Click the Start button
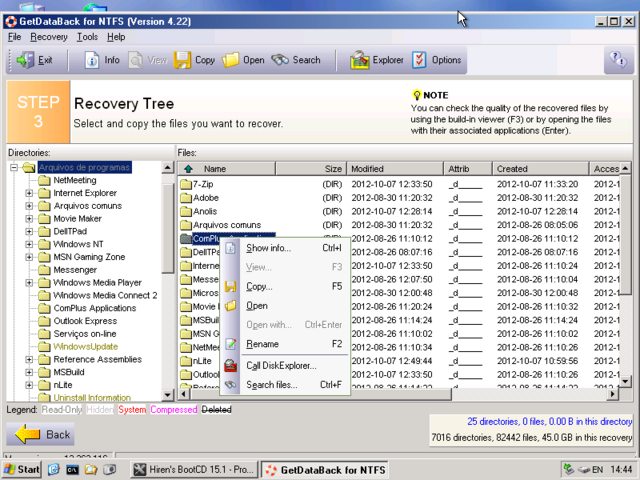Viewport: 640px width, 480px height. [x=22, y=469]
